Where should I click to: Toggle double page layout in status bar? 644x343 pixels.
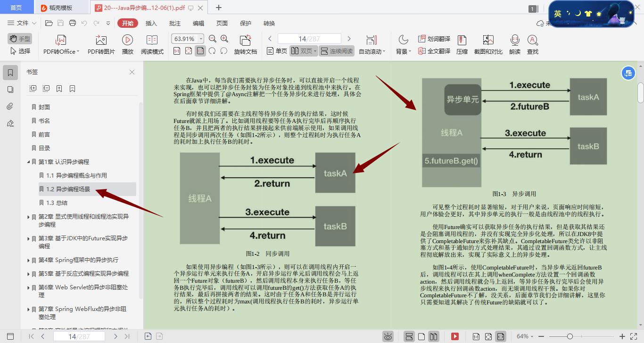(x=434, y=336)
